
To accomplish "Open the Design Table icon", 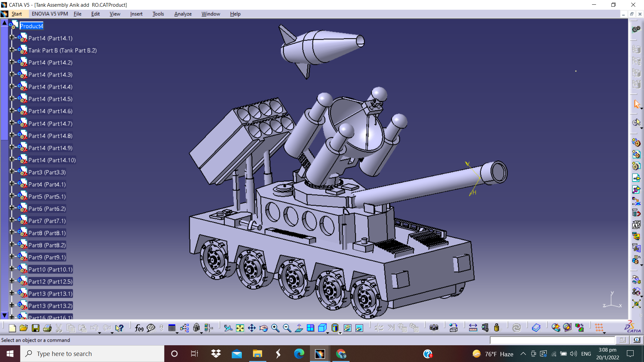I will pos(172,328).
